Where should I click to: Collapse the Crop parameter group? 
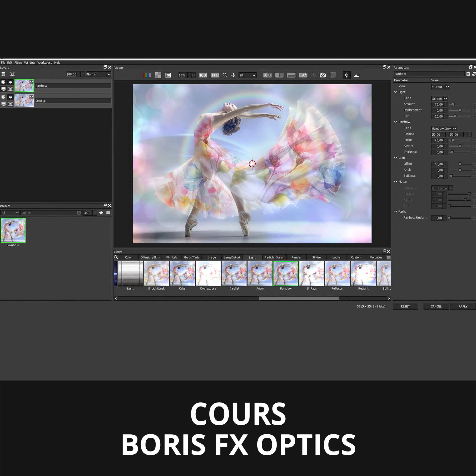tap(395, 158)
